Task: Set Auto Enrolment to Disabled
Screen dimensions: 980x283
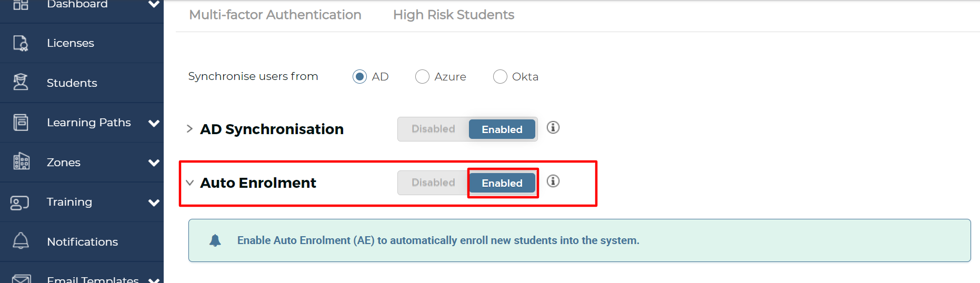Action: pyautogui.click(x=433, y=183)
